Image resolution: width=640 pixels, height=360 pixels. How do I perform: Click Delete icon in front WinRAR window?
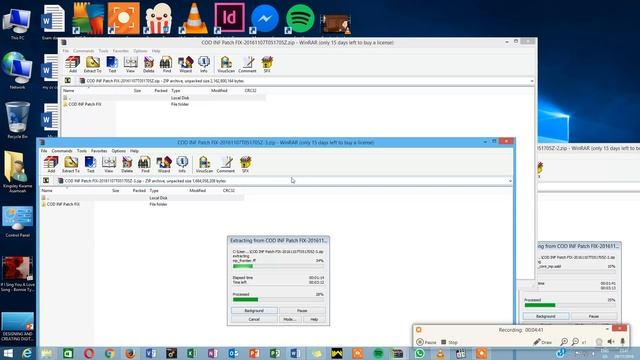[x=127, y=164]
